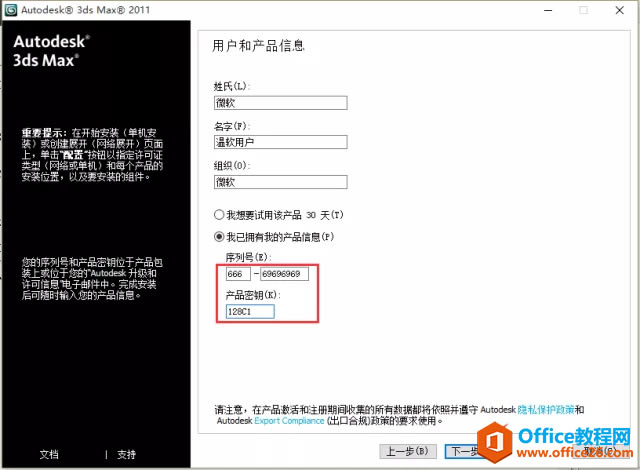
Task: Click the serial number field 69696969
Action: point(284,274)
